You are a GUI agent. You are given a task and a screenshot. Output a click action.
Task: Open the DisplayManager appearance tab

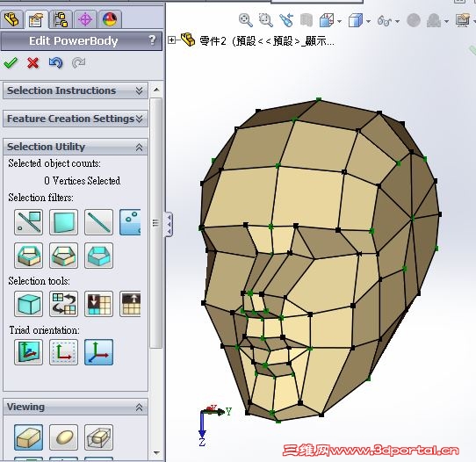point(110,19)
